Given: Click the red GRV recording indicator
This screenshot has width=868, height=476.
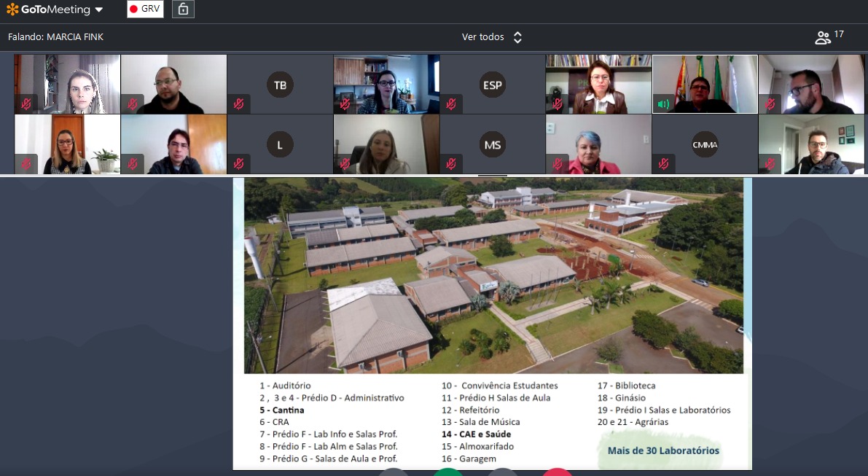Looking at the screenshot, I should coord(145,9).
